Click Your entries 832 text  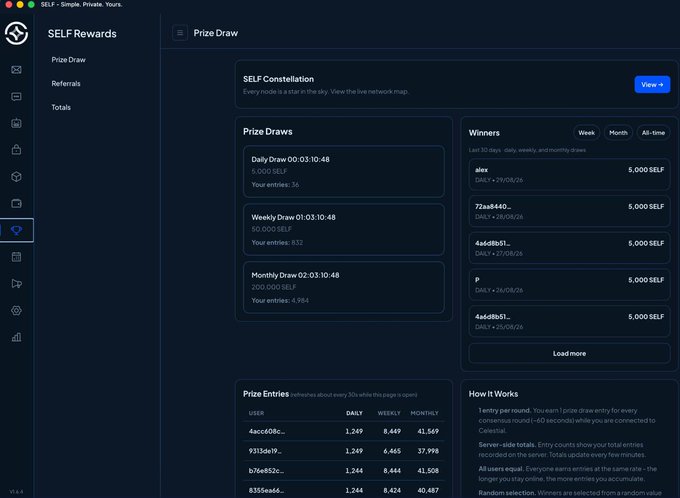[277, 242]
